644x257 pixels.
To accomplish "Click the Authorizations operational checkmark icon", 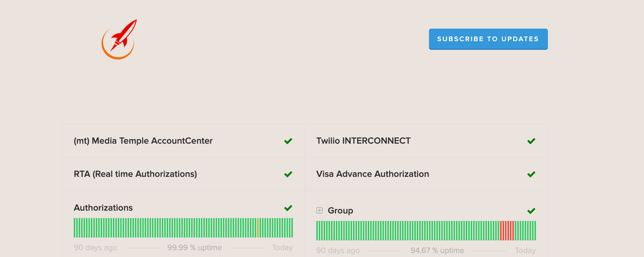I will tap(288, 208).
